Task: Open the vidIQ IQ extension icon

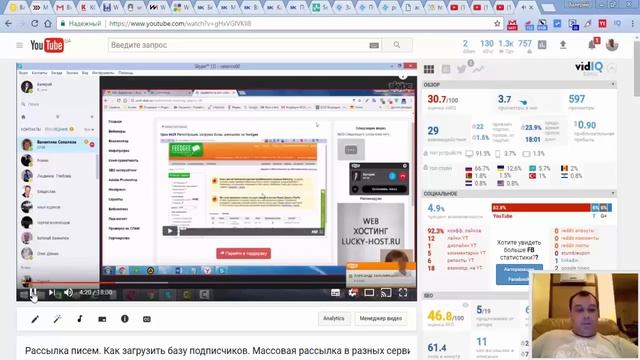Action: (x=617, y=24)
